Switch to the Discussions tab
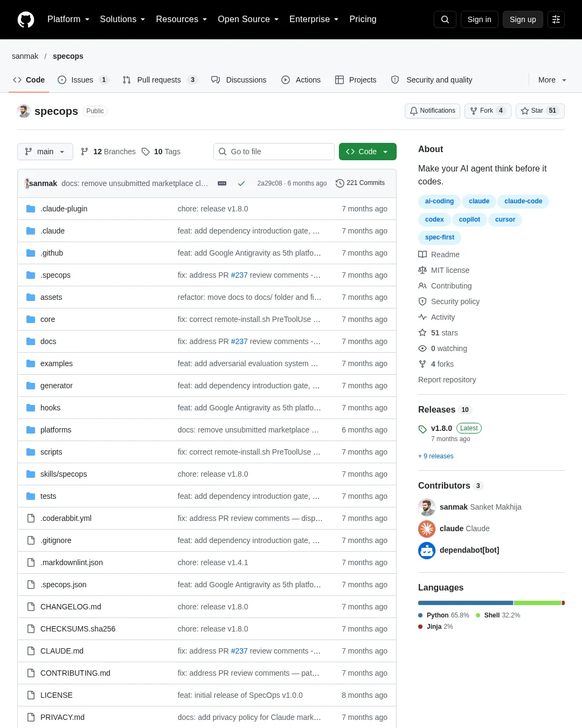Viewport: 582px width, 728px height. pyautogui.click(x=239, y=80)
